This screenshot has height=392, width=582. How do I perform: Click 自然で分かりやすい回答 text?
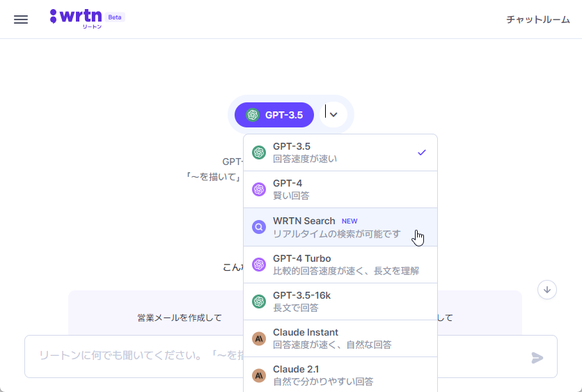[323, 382]
